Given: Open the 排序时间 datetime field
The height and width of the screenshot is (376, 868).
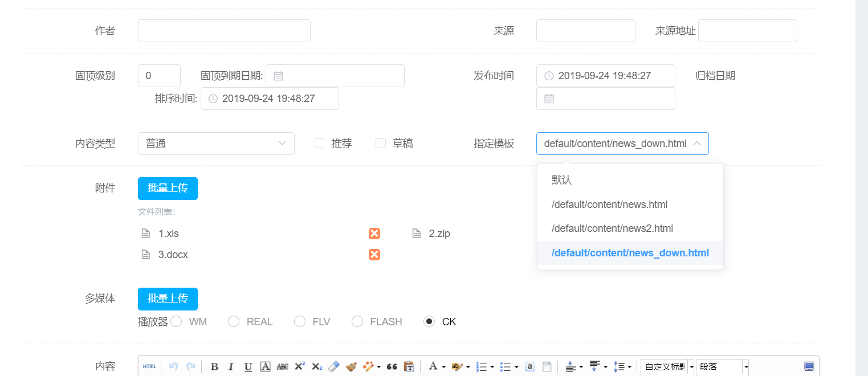Looking at the screenshot, I should pos(270,99).
